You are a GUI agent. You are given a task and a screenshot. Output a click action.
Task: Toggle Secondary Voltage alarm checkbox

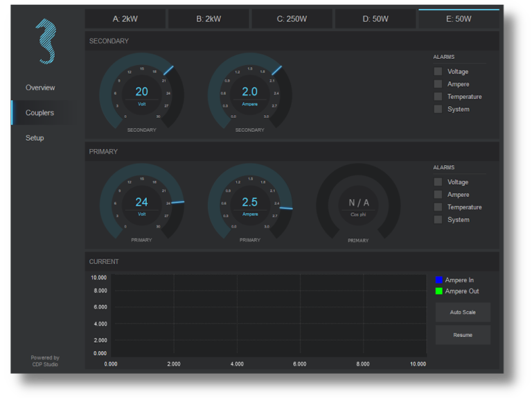438,71
